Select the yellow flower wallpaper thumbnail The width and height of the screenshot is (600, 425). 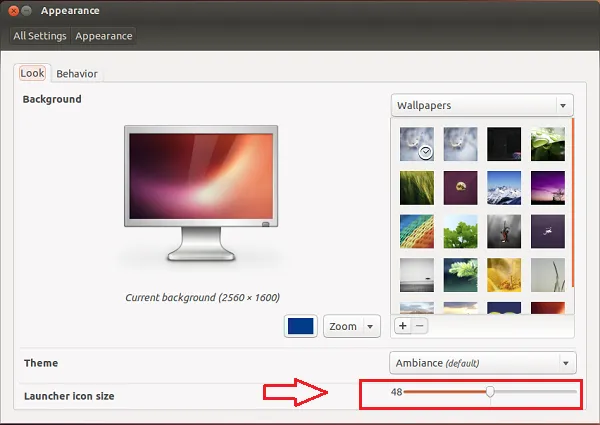point(504,275)
